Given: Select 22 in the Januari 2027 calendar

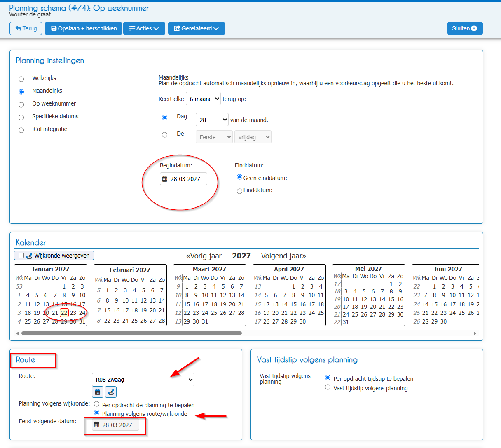Looking at the screenshot, I should point(64,313).
